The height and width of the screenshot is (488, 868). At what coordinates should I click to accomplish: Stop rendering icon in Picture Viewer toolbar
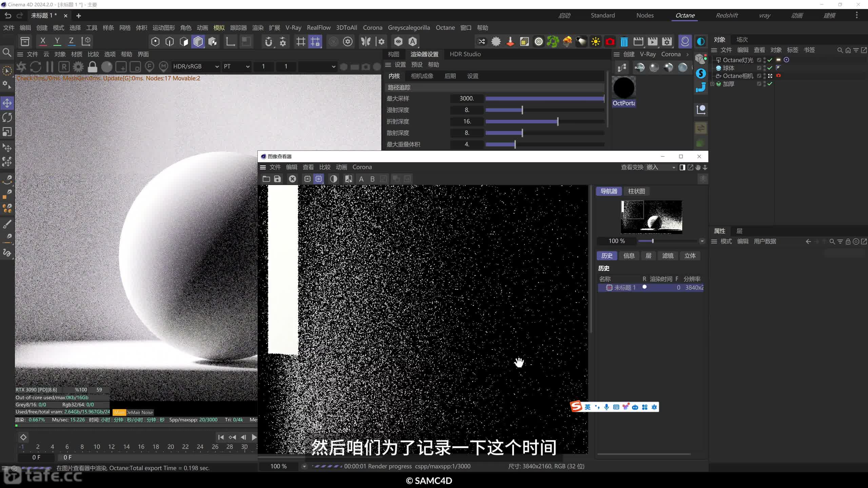click(x=292, y=179)
